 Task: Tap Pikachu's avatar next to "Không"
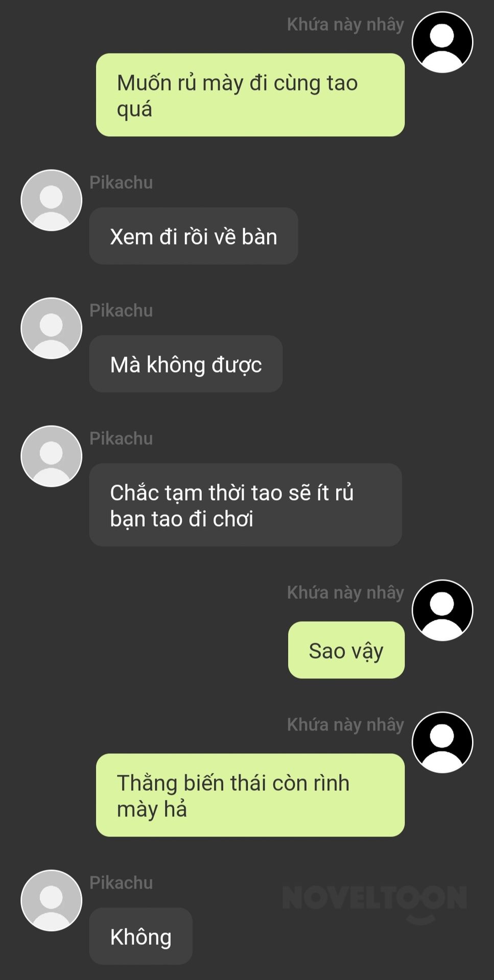51,901
